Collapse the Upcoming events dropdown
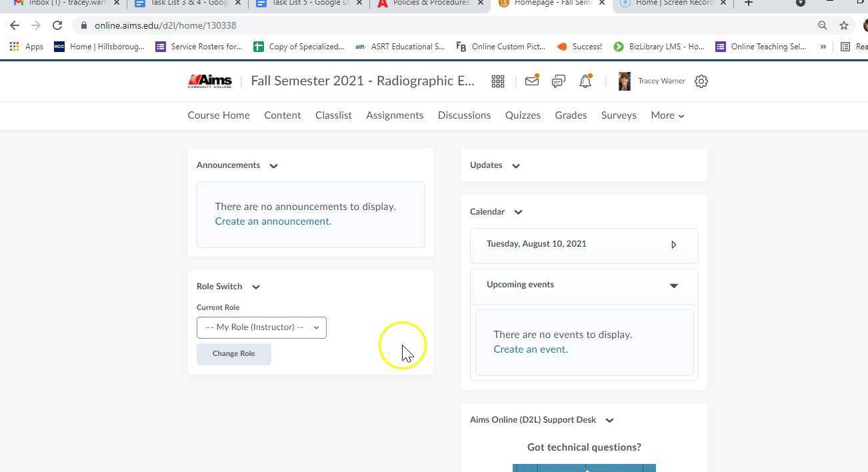The image size is (868, 472). pos(673,285)
